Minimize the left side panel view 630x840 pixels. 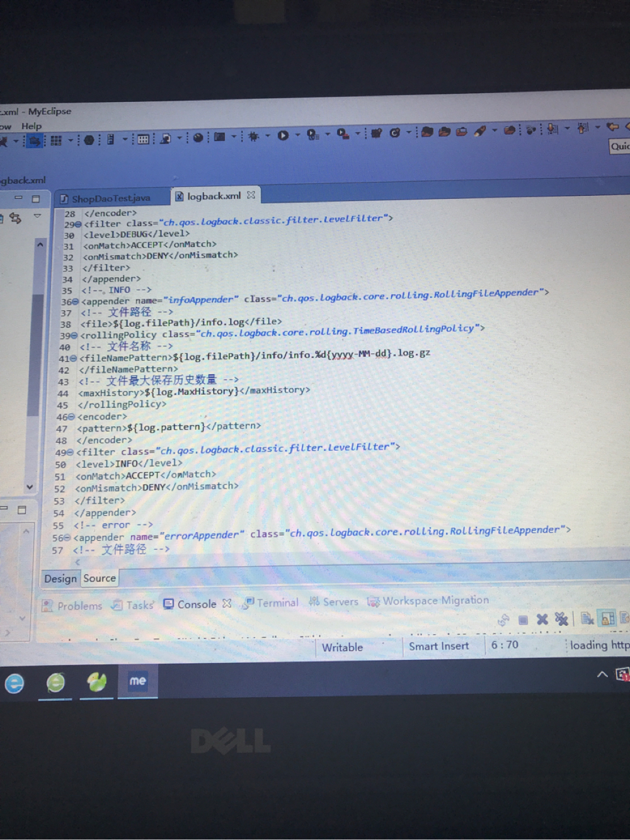click(x=18, y=198)
